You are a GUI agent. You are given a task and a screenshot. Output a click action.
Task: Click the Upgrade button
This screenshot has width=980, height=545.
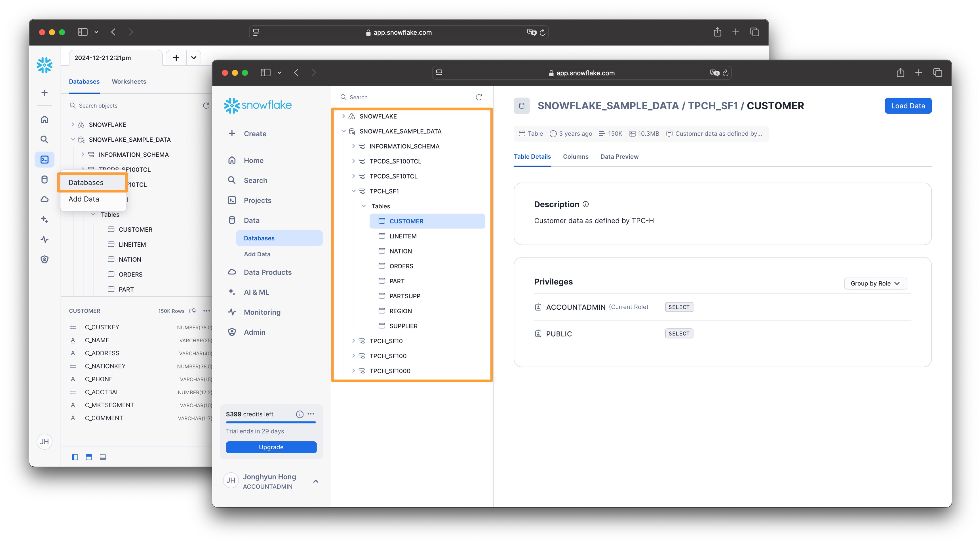tap(271, 447)
